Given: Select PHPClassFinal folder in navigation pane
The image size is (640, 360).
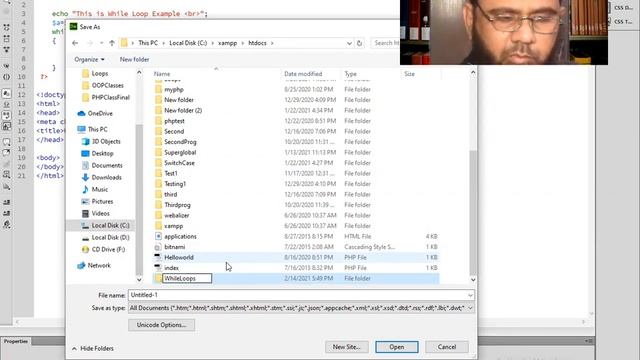Looking at the screenshot, I should point(110,98).
